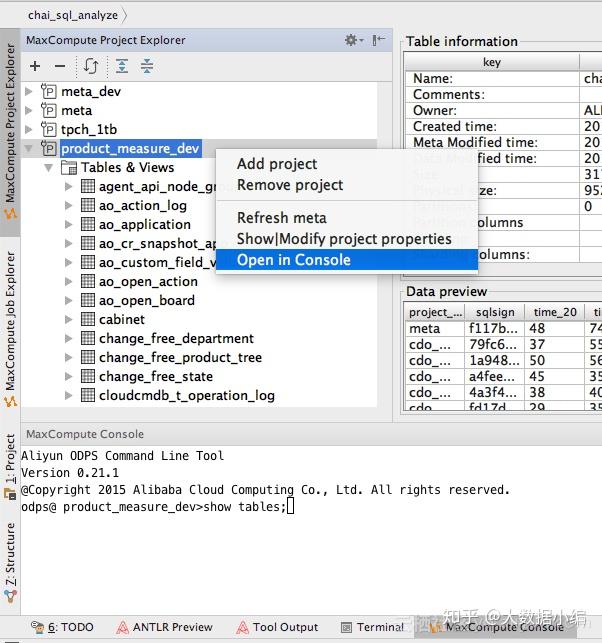Click the refresh meta arrows icon
The width and height of the screenshot is (602, 643).
pyautogui.click(x=91, y=66)
